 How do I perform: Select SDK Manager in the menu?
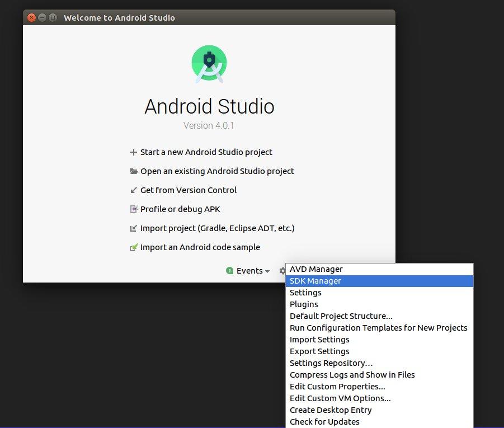[x=379, y=281]
